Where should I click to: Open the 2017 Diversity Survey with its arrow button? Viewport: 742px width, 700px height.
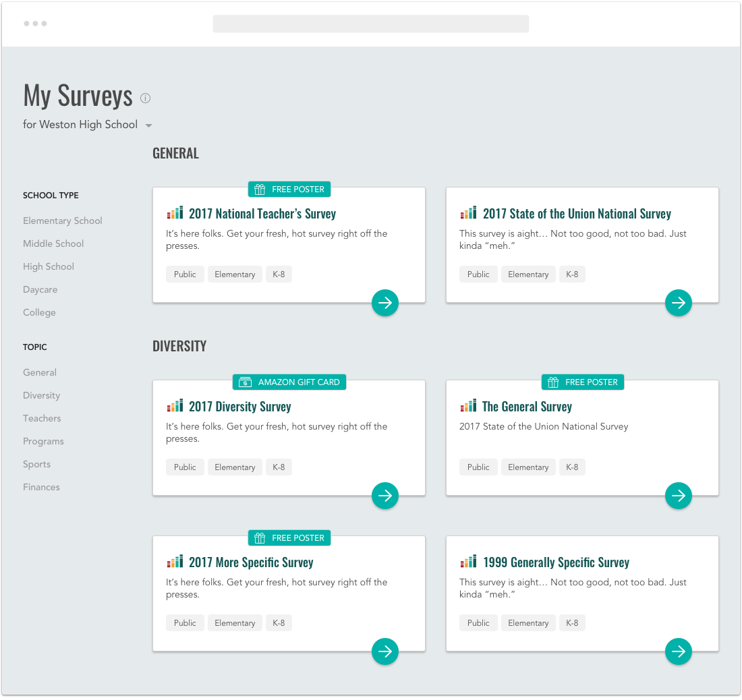[385, 496]
